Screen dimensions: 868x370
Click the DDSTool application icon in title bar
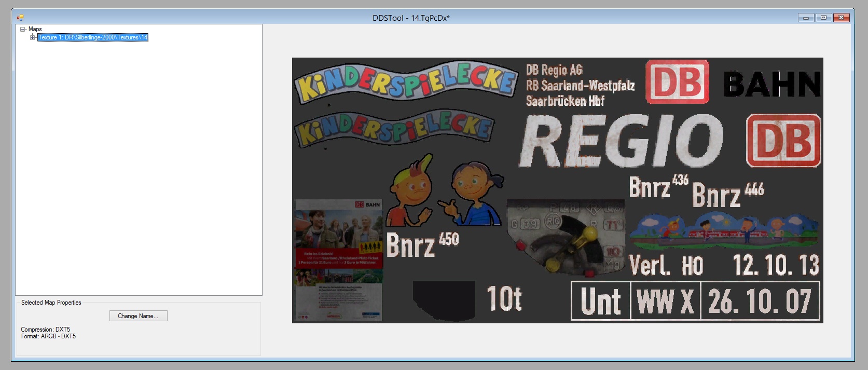coord(20,18)
